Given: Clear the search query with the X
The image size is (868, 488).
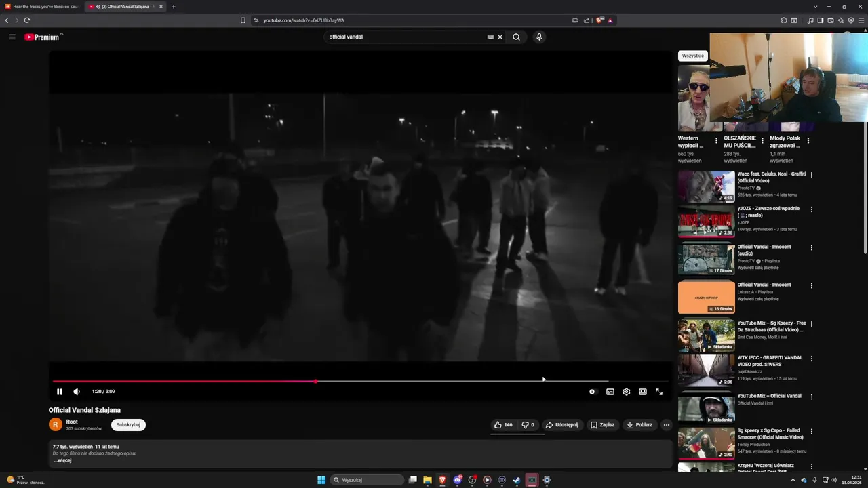Looking at the screenshot, I should pyautogui.click(x=500, y=37).
